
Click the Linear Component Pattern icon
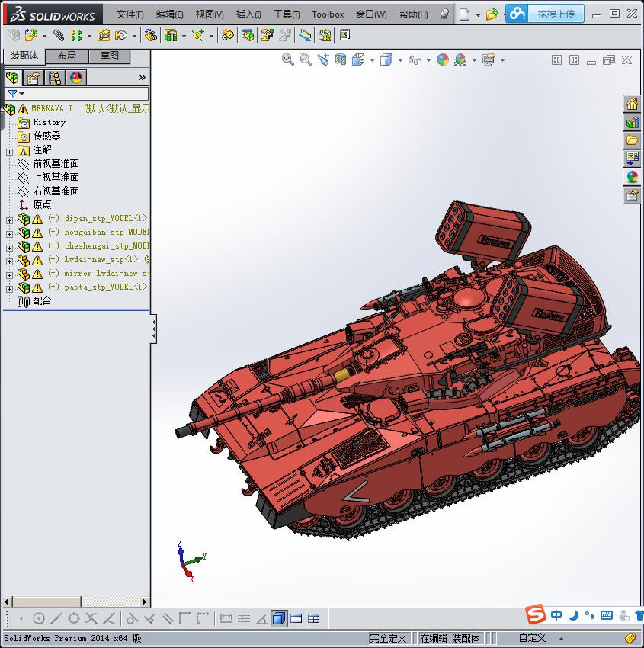coord(76,36)
